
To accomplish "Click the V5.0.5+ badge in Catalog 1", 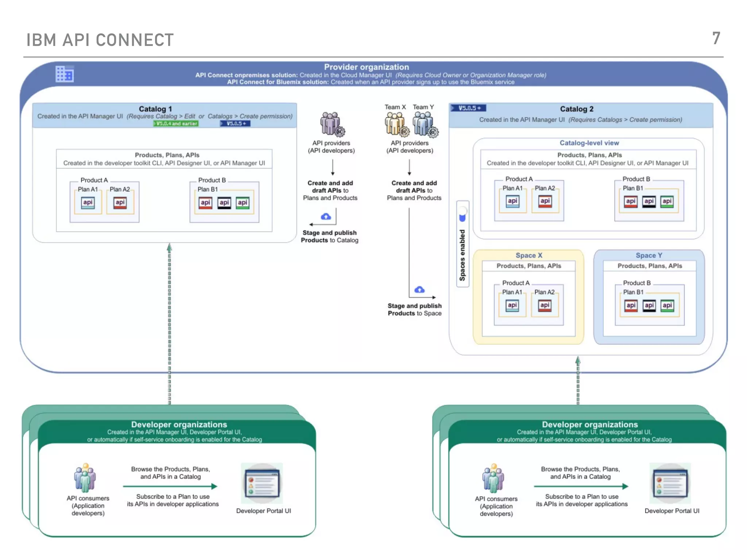I will pos(235,124).
